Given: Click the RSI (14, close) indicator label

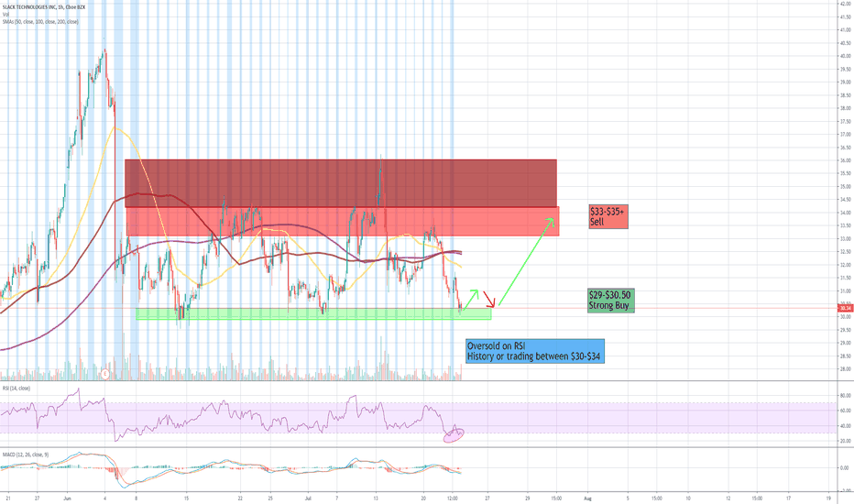Looking at the screenshot, I should click(x=16, y=389).
